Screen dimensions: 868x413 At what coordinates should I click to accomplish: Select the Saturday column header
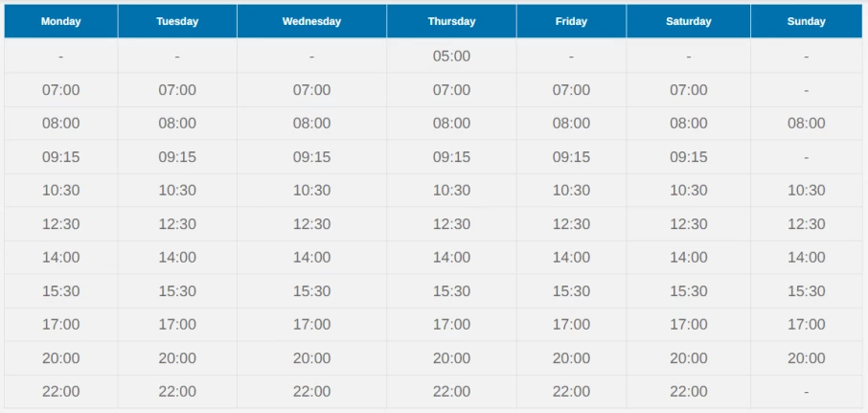(x=689, y=22)
